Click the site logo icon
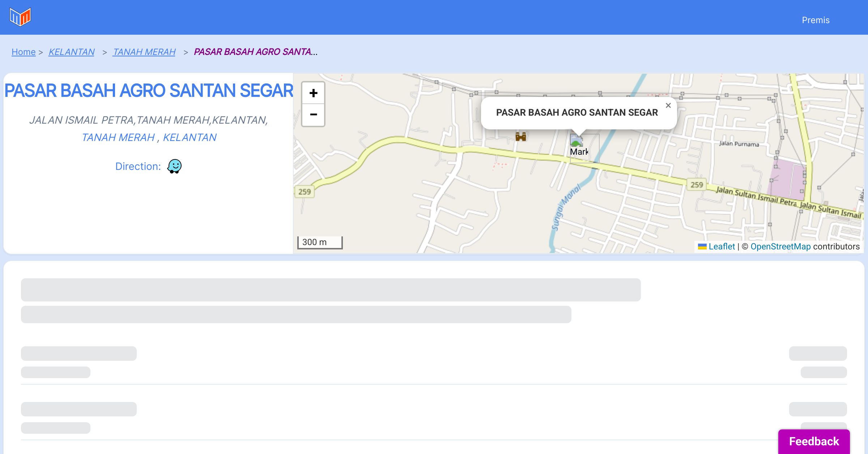Image resolution: width=868 pixels, height=454 pixels. [20, 17]
